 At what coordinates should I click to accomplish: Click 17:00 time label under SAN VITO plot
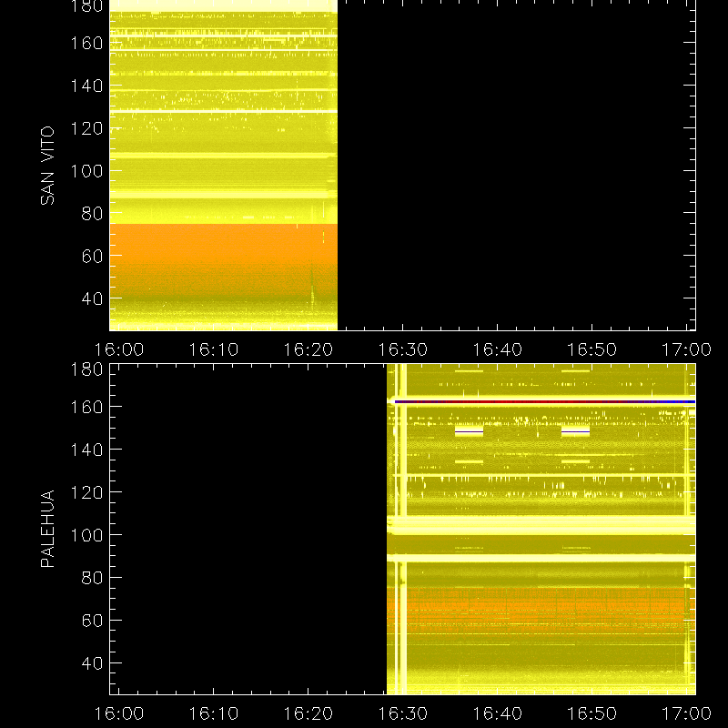pyautogui.click(x=686, y=349)
